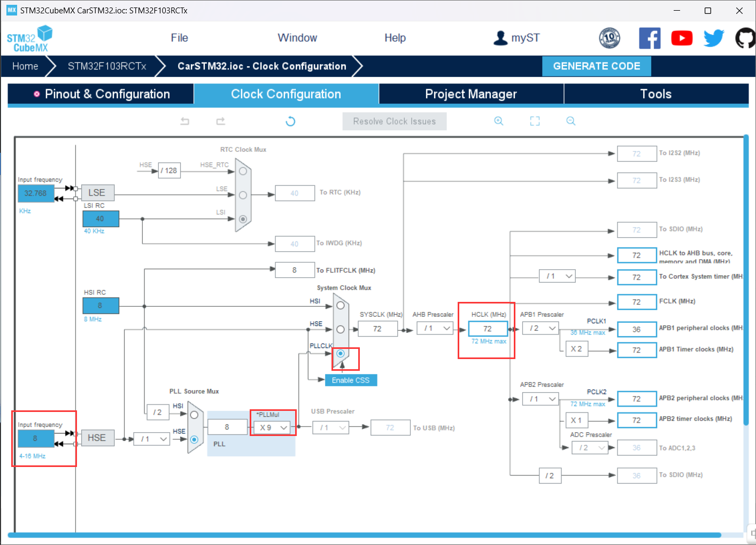Go to Home breadcrumb
The image size is (756, 545).
pyautogui.click(x=25, y=66)
